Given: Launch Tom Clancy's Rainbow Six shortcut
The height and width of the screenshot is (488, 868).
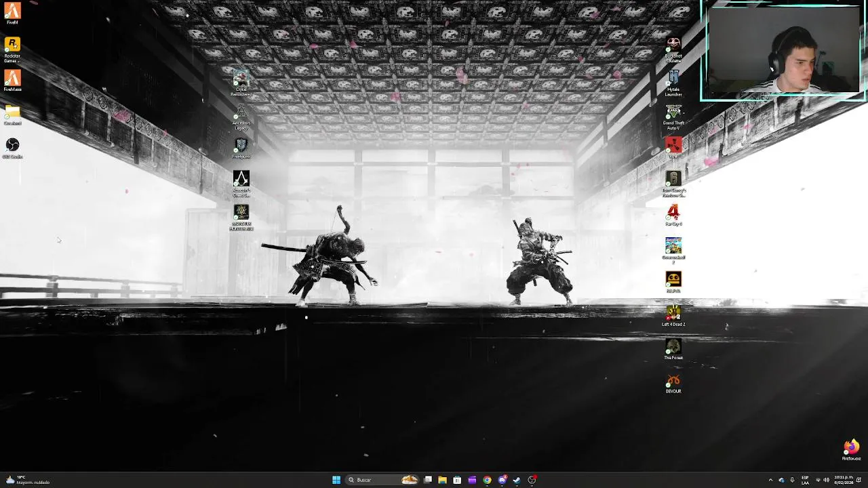Looking at the screenshot, I should click(x=673, y=184).
